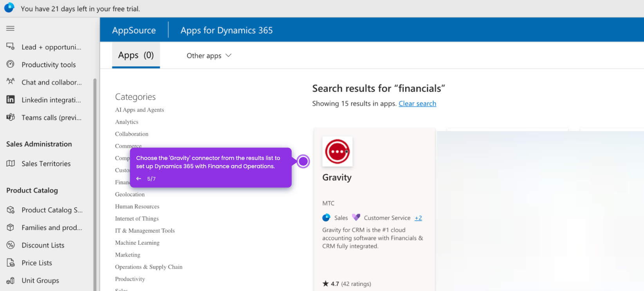Click the Sales Territories map icon
The image size is (644, 291).
tap(11, 163)
